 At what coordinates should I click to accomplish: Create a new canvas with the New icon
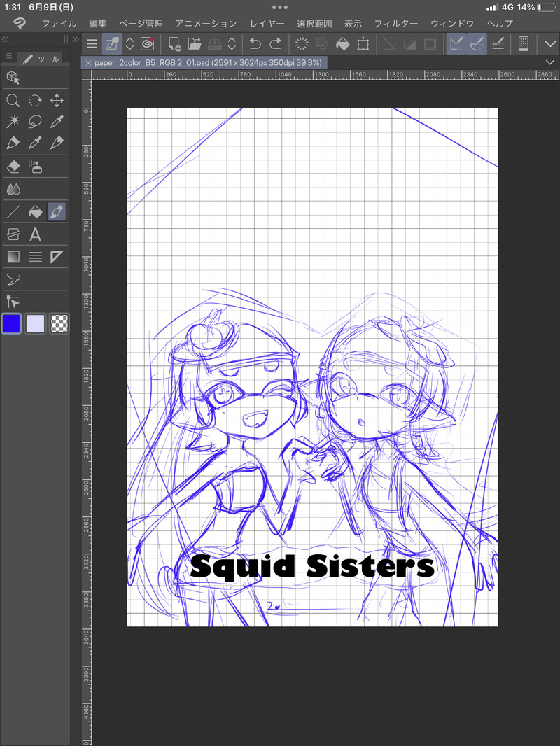174,44
